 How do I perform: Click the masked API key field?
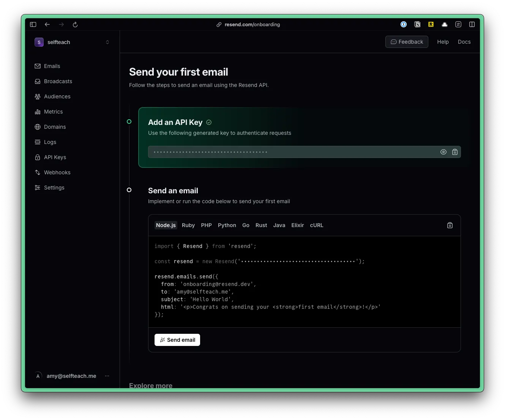(292, 152)
